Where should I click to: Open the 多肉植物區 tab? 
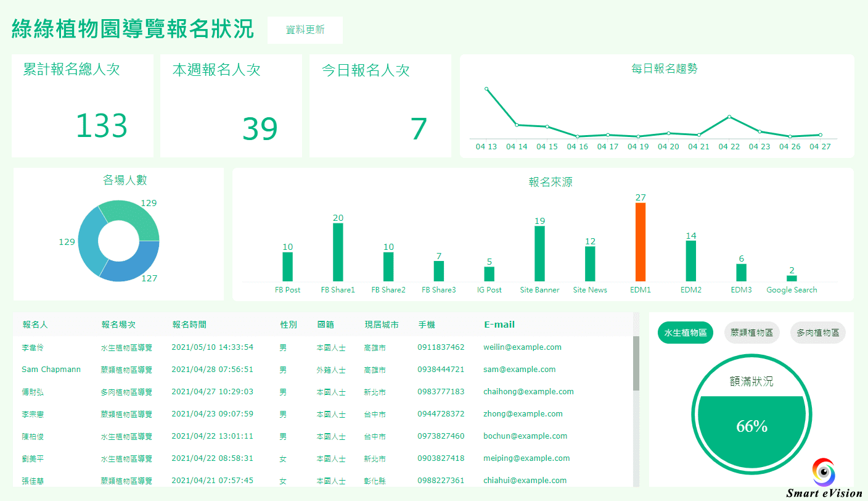coord(817,333)
